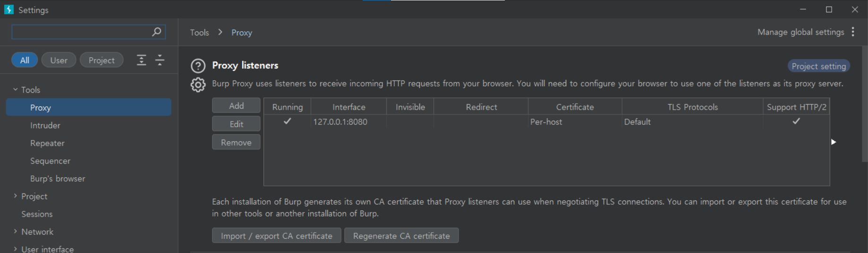Click the Default TLS protocols cell

point(692,122)
